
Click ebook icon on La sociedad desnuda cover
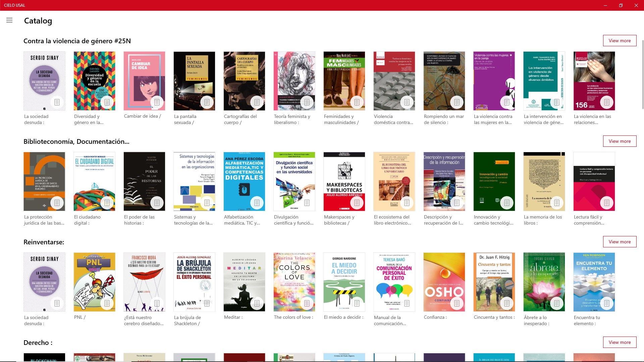57,102
